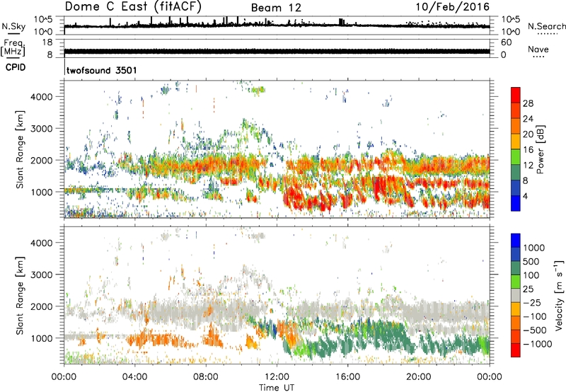Click the 'twofsound 3501' program label
566x392 pixels.
click(102, 70)
